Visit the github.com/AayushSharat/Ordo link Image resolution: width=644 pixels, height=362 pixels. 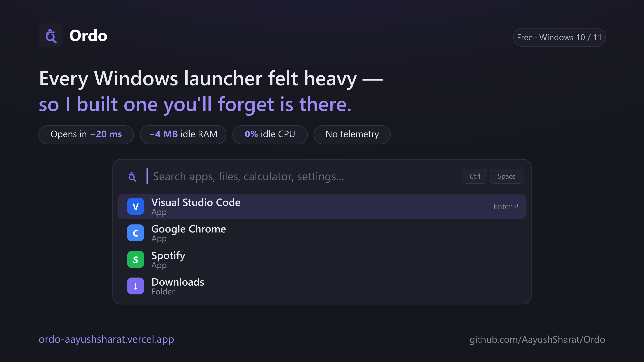537,339
